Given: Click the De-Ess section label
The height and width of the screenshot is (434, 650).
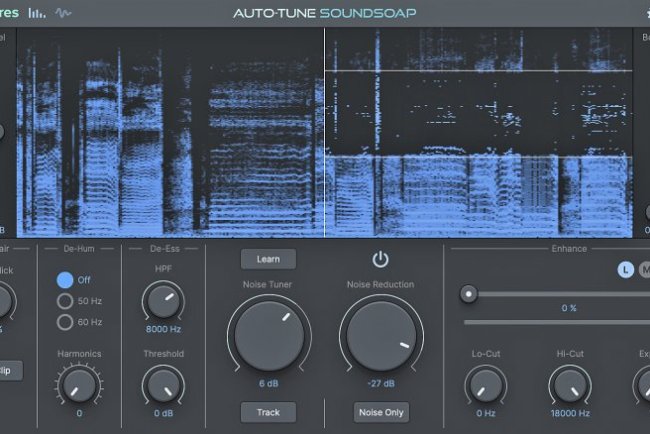Looking at the screenshot, I should 165,249.
